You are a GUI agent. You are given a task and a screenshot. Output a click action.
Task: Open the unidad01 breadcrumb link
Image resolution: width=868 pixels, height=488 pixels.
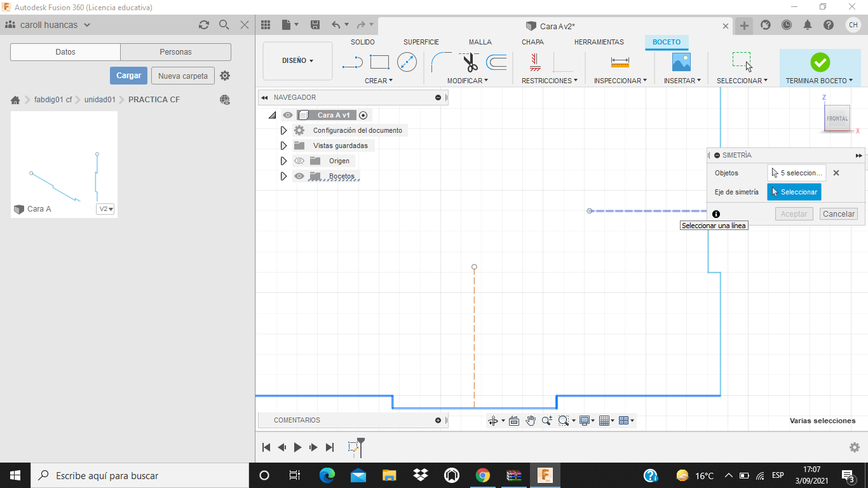pos(100,100)
